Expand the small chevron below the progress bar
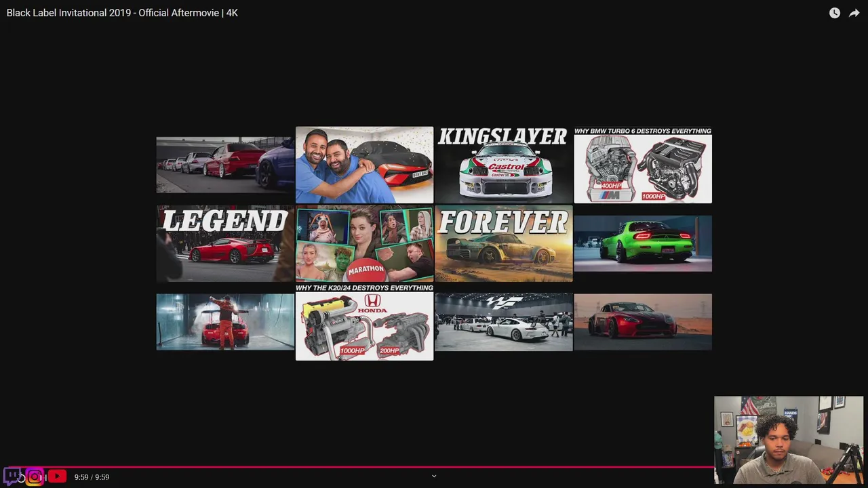Image resolution: width=868 pixels, height=488 pixels. tap(434, 476)
